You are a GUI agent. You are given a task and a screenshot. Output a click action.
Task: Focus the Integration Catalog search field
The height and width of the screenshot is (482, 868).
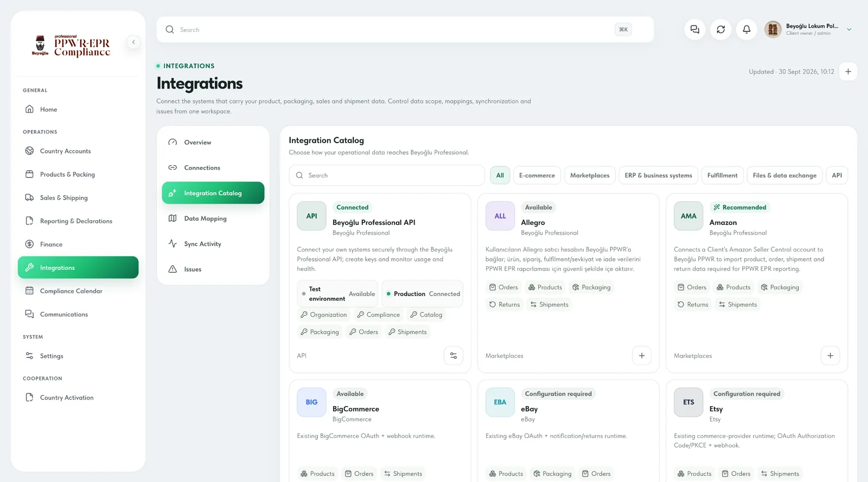(x=387, y=176)
